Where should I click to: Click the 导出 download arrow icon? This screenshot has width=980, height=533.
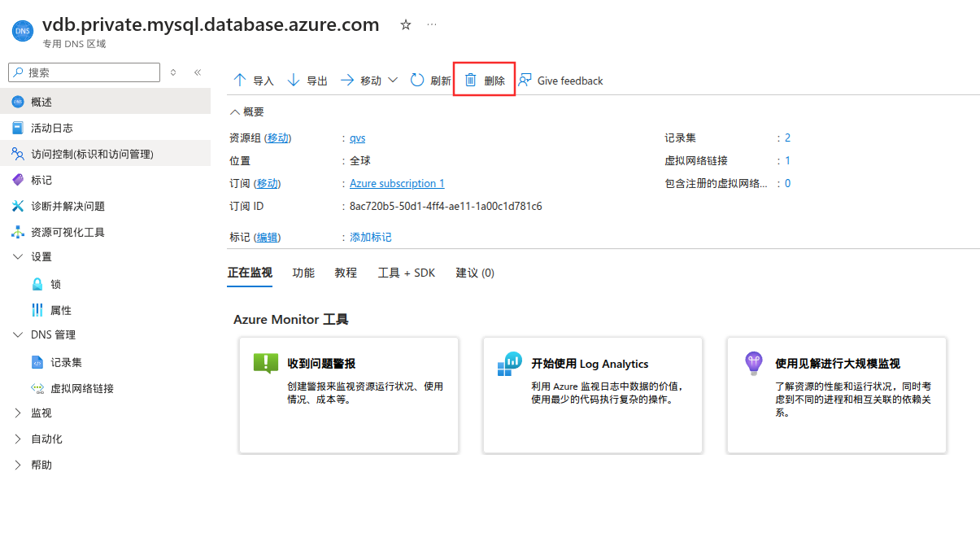[294, 80]
